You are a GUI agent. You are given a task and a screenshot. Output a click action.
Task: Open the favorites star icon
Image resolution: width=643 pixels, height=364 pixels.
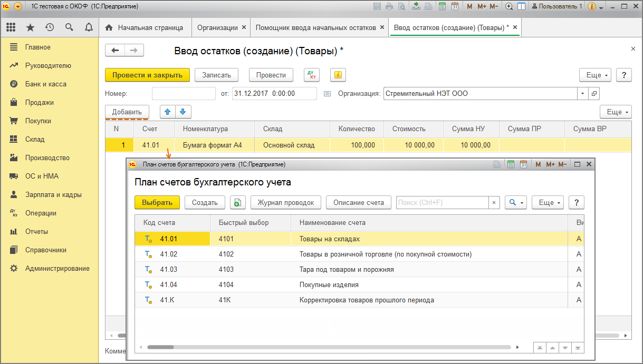pos(31,27)
